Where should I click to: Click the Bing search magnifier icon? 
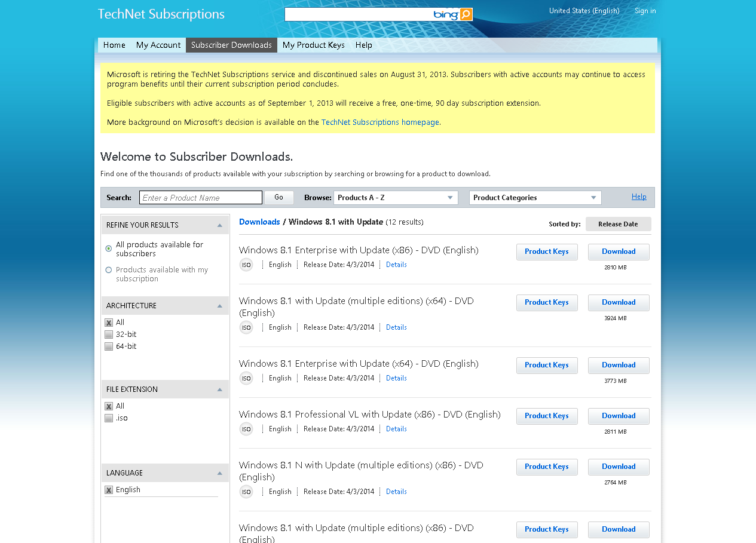tap(466, 14)
